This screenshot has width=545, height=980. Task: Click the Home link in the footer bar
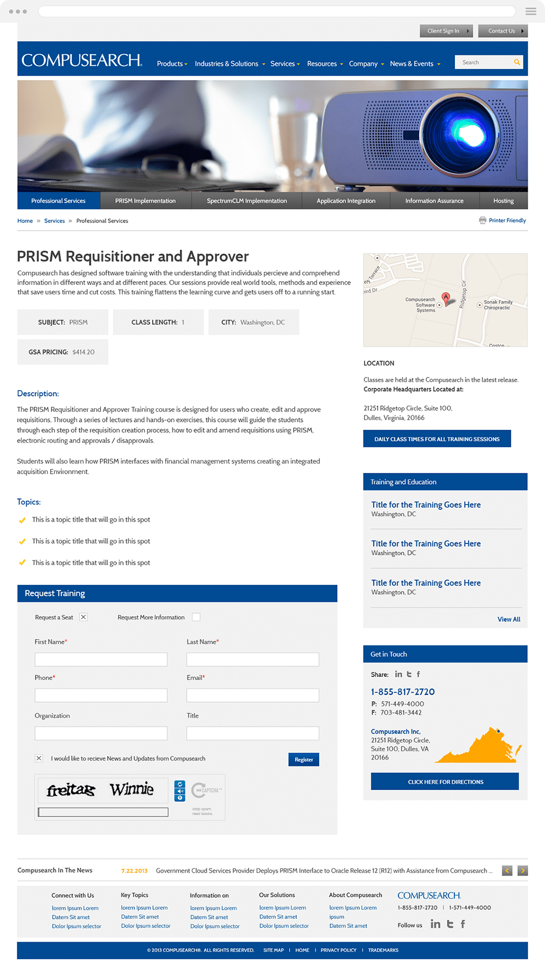(x=302, y=950)
